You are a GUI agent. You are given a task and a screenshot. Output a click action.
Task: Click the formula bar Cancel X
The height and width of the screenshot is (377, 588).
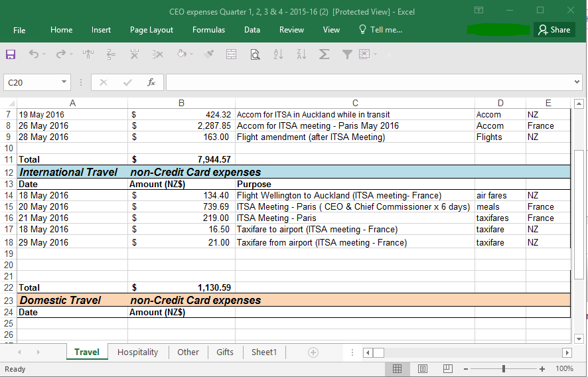(x=104, y=82)
